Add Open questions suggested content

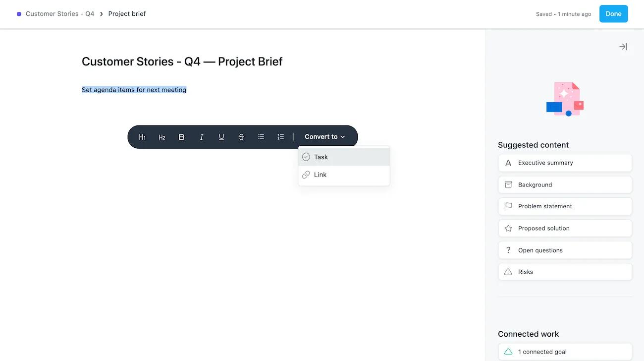click(565, 250)
